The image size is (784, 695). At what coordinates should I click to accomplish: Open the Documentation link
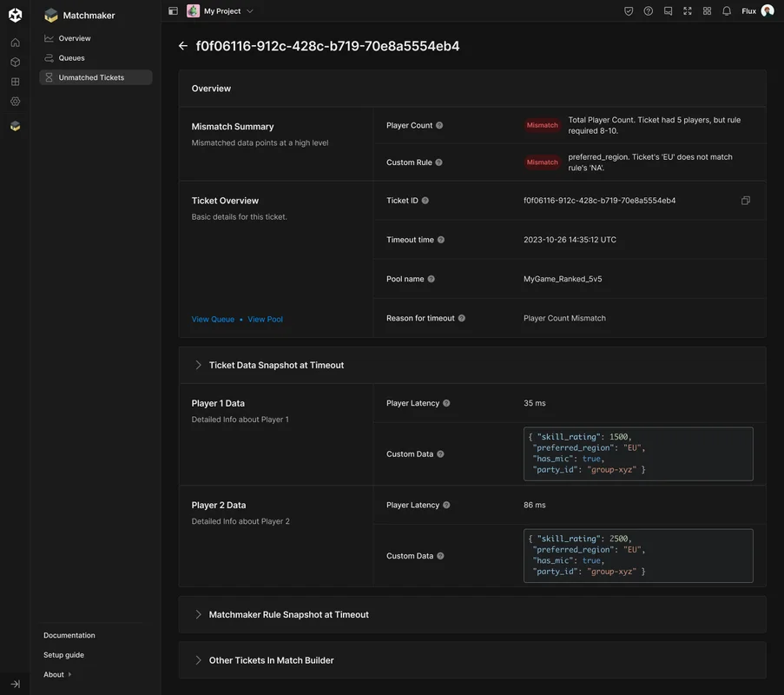[x=69, y=635]
